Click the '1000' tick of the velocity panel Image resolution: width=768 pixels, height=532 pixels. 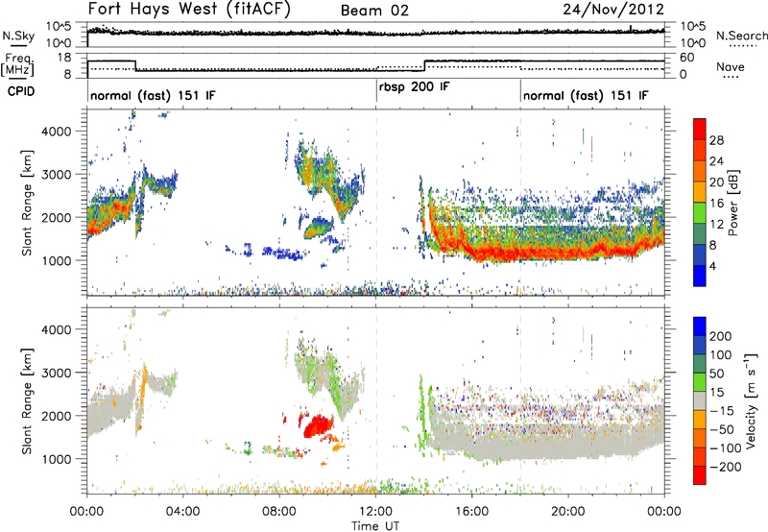[x=56, y=459]
